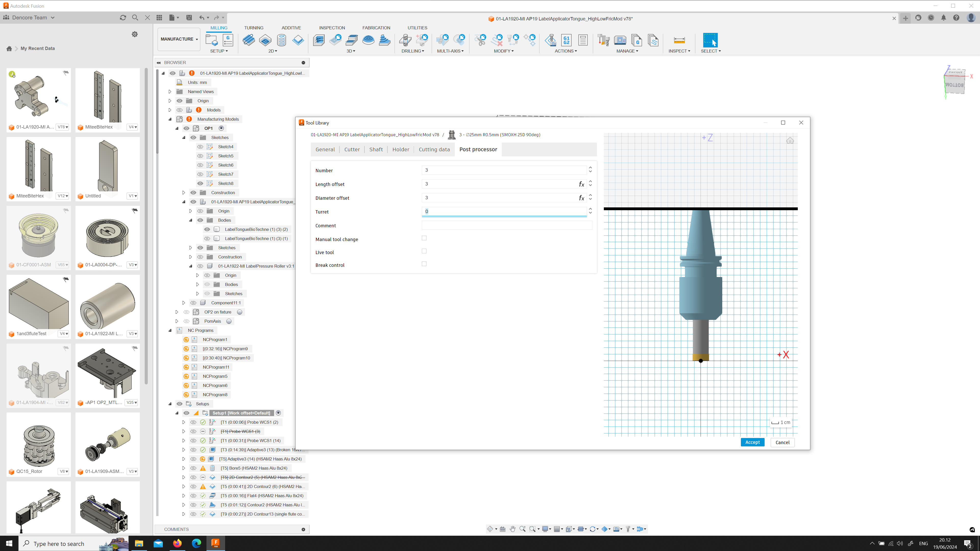Expand the OP2 on fixture node

pos(177,312)
